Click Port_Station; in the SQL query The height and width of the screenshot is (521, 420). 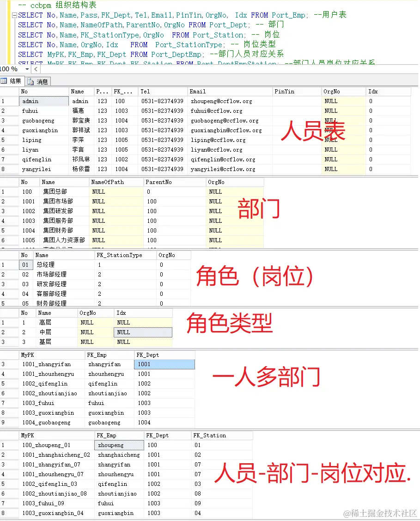[x=219, y=35]
